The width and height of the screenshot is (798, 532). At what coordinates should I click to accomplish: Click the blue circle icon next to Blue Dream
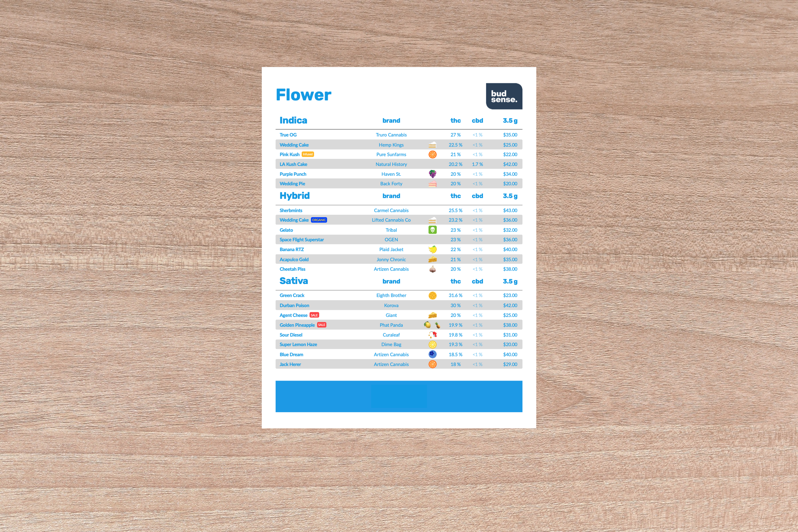click(x=431, y=355)
